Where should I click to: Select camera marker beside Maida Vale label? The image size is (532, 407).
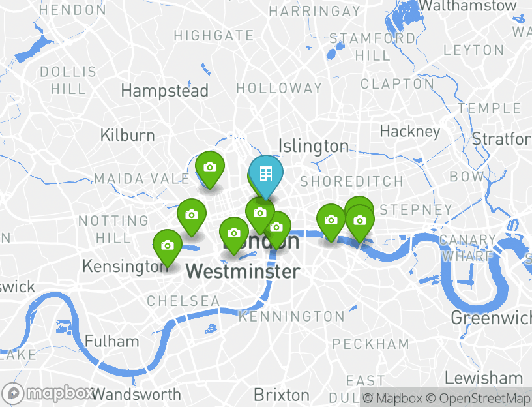click(210, 168)
